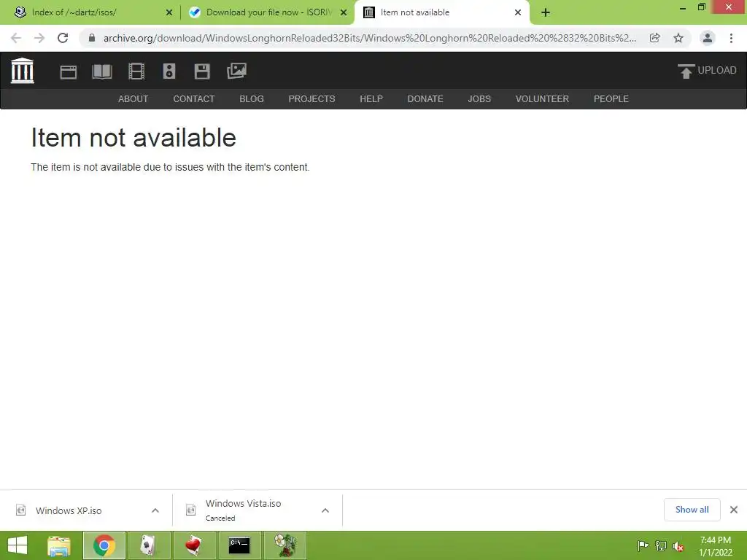Image resolution: width=747 pixels, height=560 pixels.
Task: Open JOBS navigation link
Action: click(479, 99)
